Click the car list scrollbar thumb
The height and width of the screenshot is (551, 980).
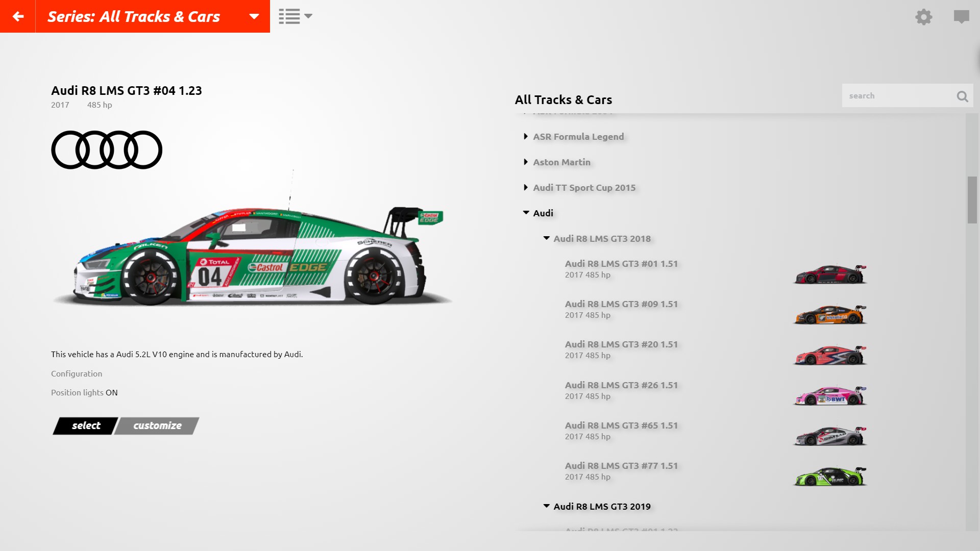(x=972, y=199)
